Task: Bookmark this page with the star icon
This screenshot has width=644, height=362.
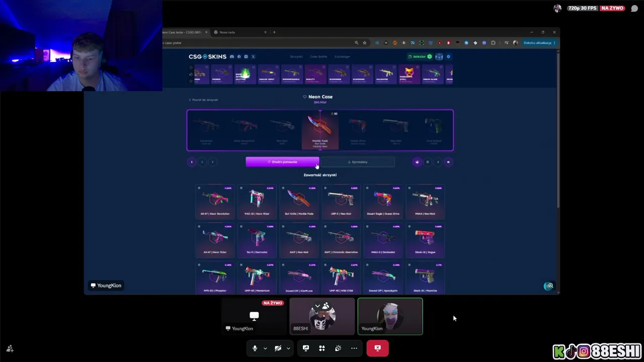Action: [365, 43]
